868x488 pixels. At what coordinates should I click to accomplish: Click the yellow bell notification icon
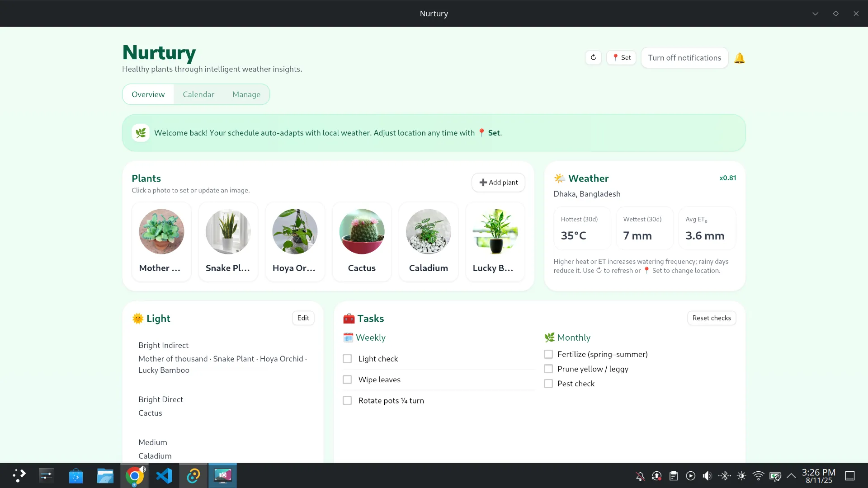pos(739,57)
